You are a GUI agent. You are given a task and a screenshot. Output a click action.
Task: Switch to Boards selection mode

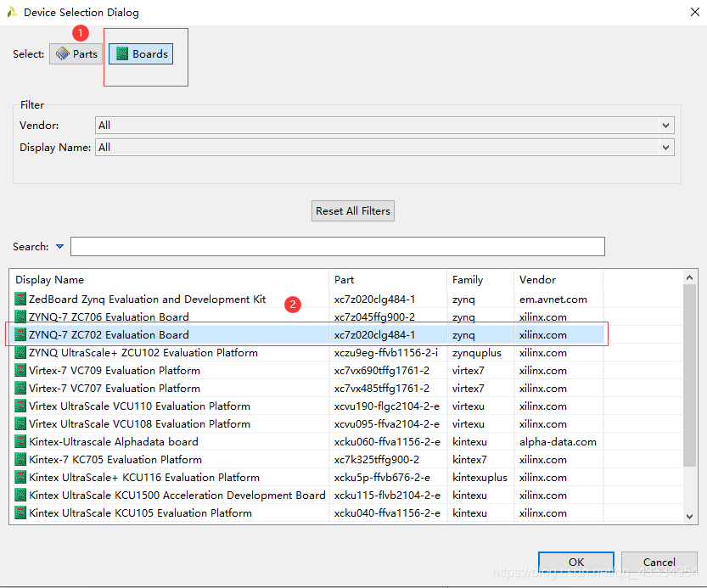(x=141, y=54)
